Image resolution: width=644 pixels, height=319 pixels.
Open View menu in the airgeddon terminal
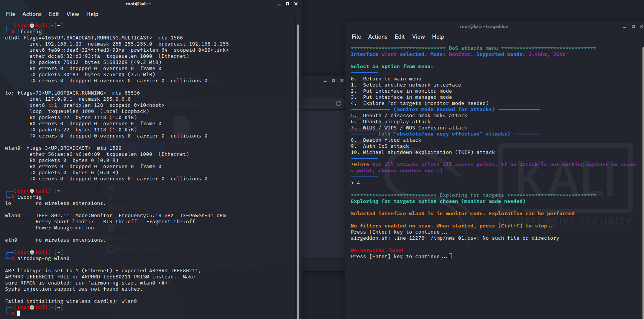pos(419,37)
